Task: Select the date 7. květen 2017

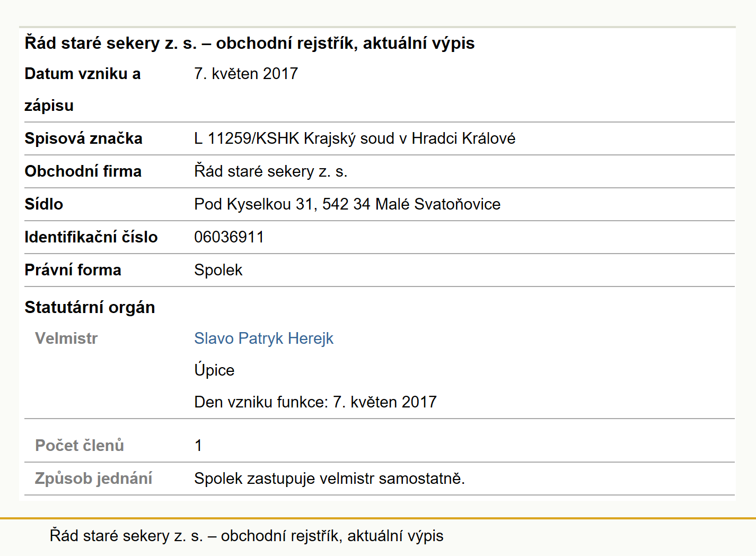Action: pos(246,74)
